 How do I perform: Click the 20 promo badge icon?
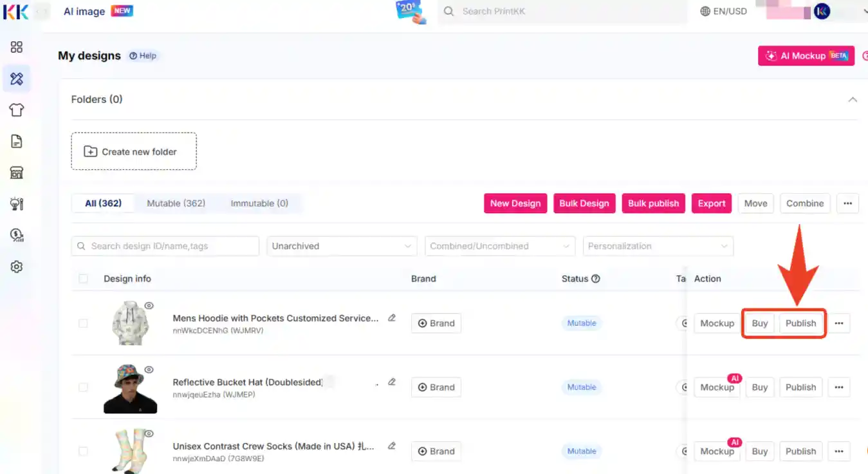(x=411, y=12)
